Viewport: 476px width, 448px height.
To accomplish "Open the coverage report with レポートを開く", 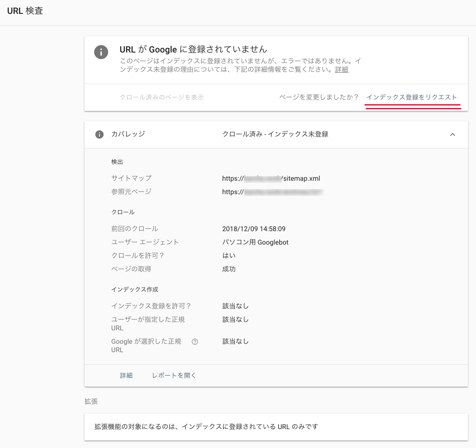I will click(174, 376).
